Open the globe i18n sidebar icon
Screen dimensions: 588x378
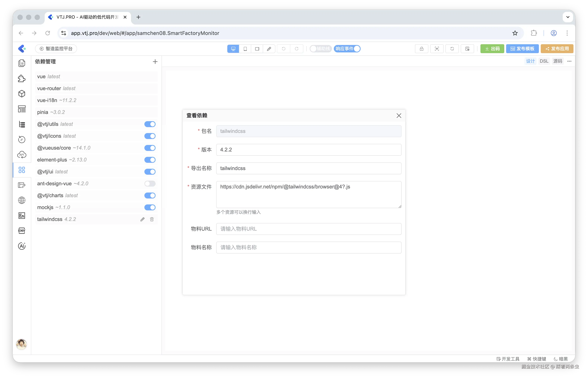pos(22,200)
